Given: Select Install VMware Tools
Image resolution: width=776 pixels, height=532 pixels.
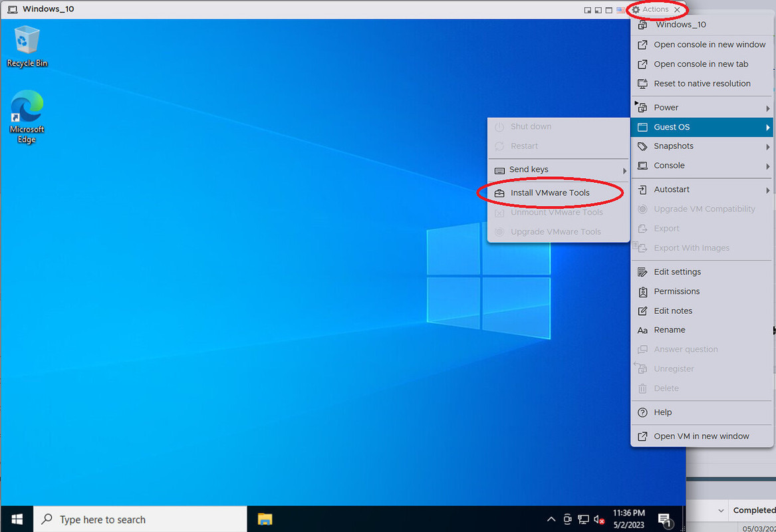Looking at the screenshot, I should [x=559, y=193].
